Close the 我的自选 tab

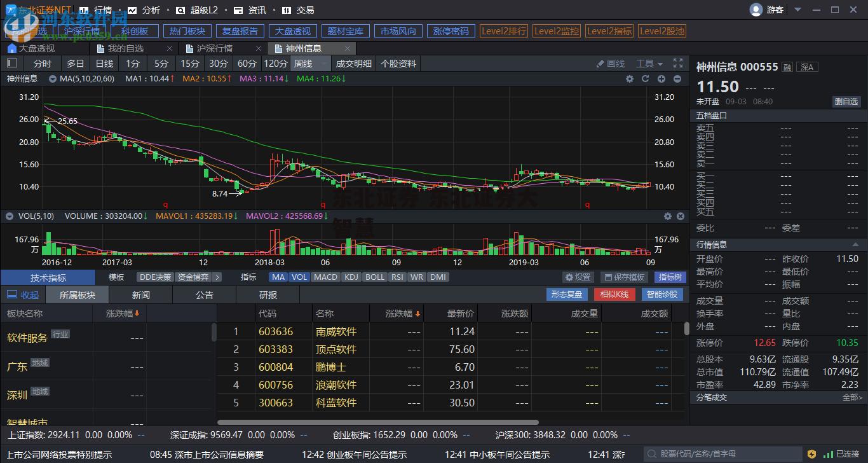170,48
